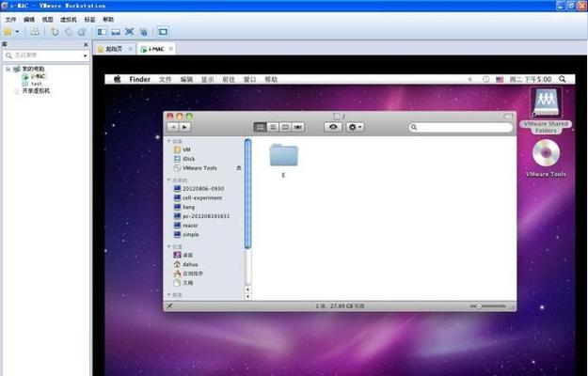Screen dimensions: 588x376
Task: Switch to Unity mode in VMware toolbar
Action: pos(143,32)
